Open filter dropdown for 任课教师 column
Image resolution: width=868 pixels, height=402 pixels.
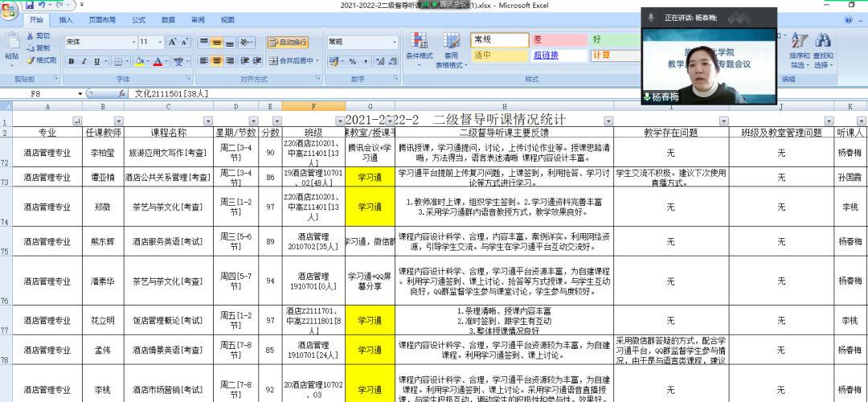(118, 121)
